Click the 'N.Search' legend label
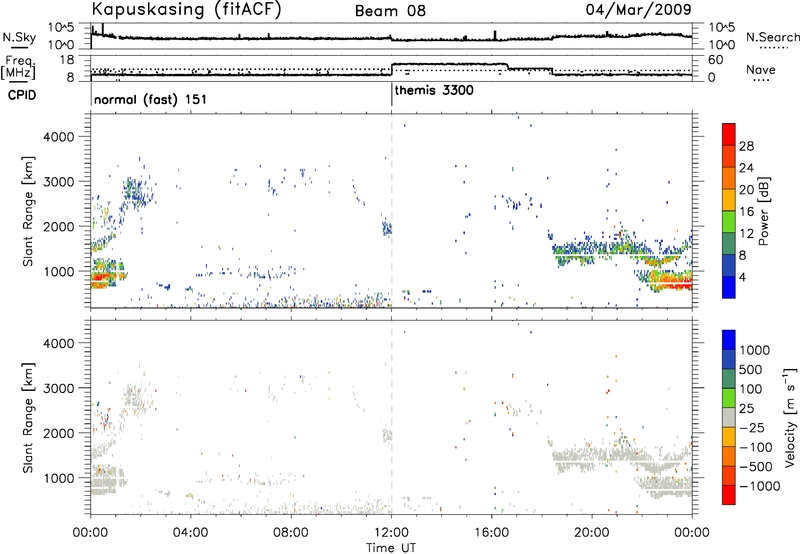The width and height of the screenshot is (800, 554). pyautogui.click(x=773, y=37)
